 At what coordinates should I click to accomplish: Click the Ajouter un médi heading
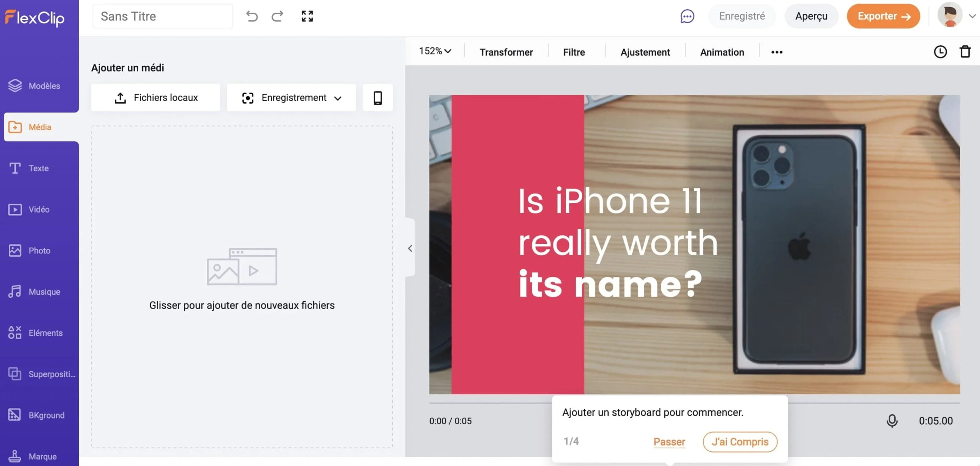click(x=127, y=68)
